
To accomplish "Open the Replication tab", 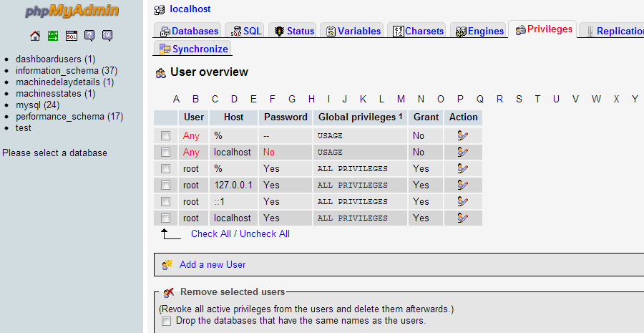I will (x=613, y=31).
